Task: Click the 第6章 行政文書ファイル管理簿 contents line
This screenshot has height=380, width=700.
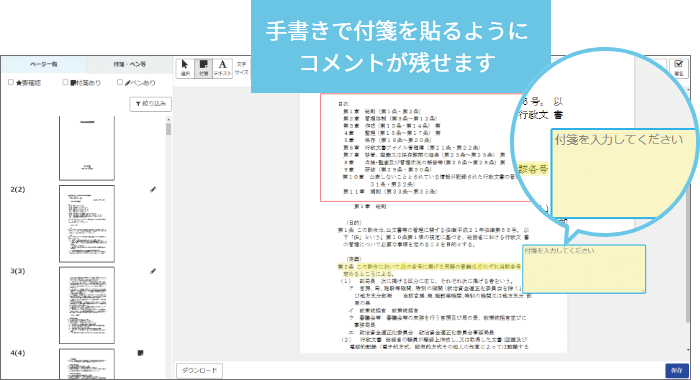Action: click(412, 147)
